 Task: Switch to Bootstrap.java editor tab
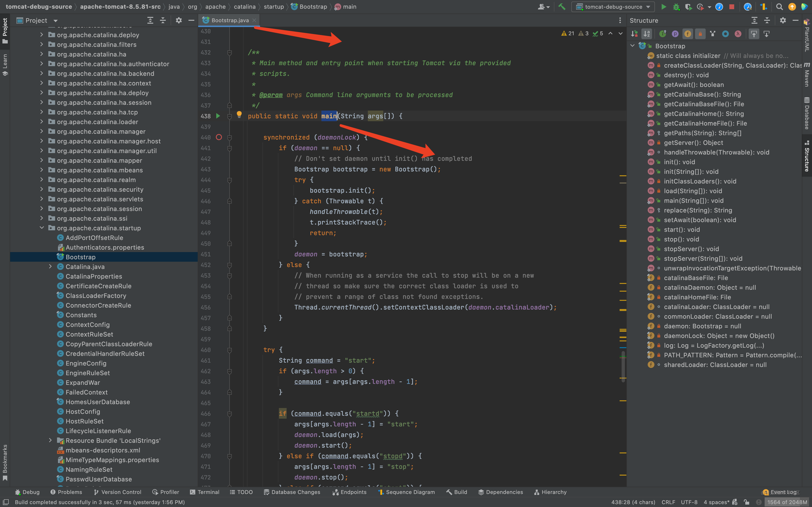pyautogui.click(x=230, y=21)
